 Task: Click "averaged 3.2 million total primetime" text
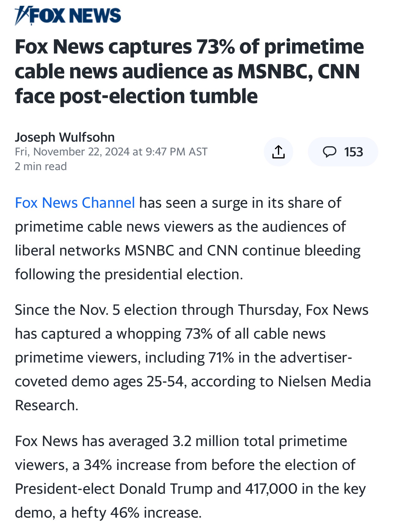228,441
